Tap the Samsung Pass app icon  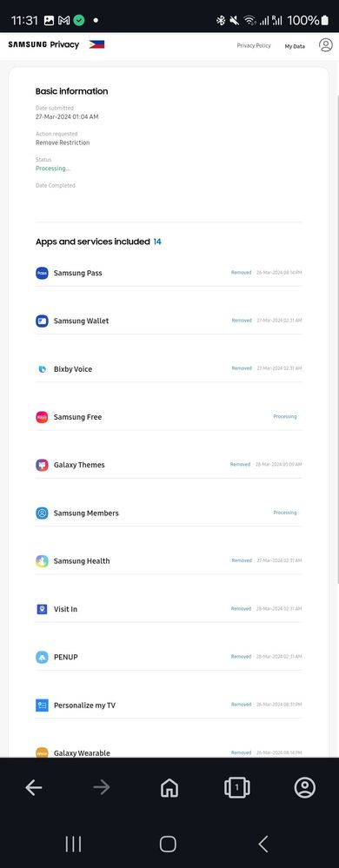pyautogui.click(x=42, y=273)
